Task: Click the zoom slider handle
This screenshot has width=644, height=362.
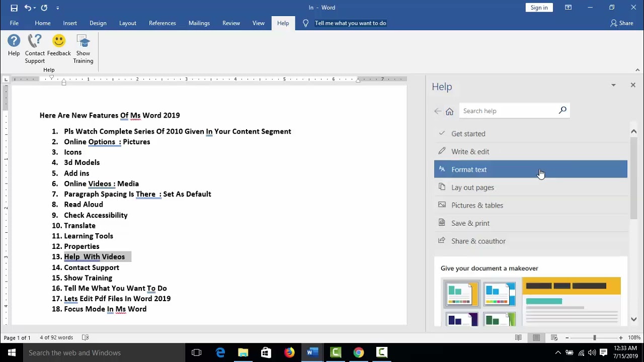Action: tap(594, 338)
